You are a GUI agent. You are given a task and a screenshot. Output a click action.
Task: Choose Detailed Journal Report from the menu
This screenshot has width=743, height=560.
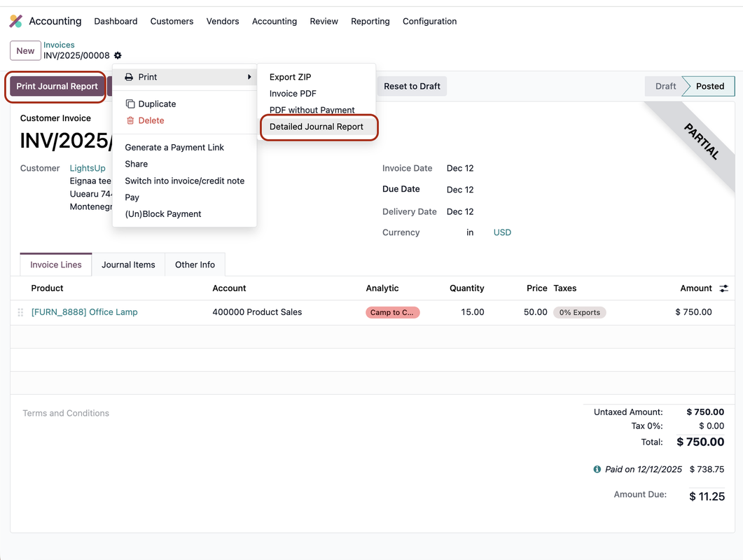[317, 127]
